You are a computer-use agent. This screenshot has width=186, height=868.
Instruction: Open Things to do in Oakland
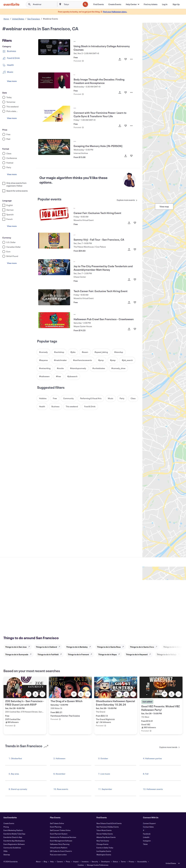[48, 647]
